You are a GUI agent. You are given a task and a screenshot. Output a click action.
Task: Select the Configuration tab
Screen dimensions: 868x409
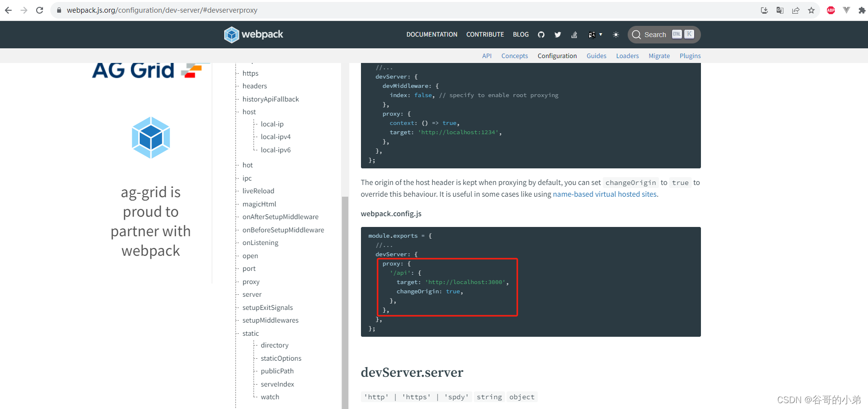557,56
